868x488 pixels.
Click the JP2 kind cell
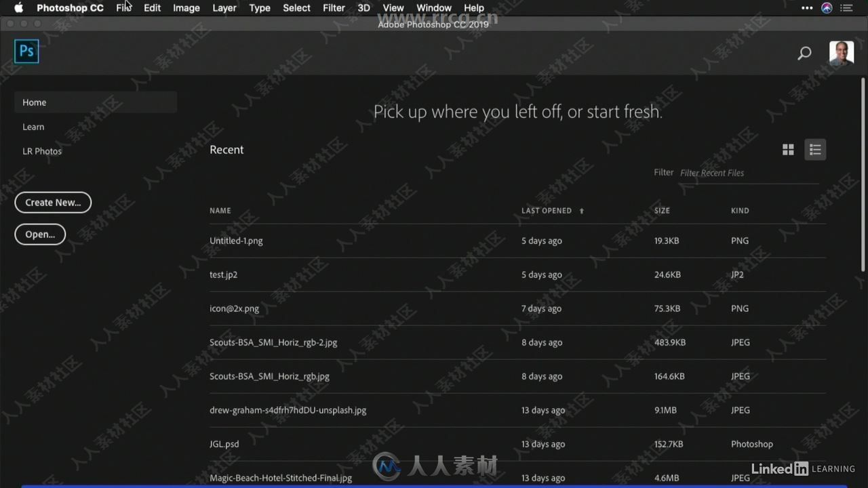[x=737, y=274]
